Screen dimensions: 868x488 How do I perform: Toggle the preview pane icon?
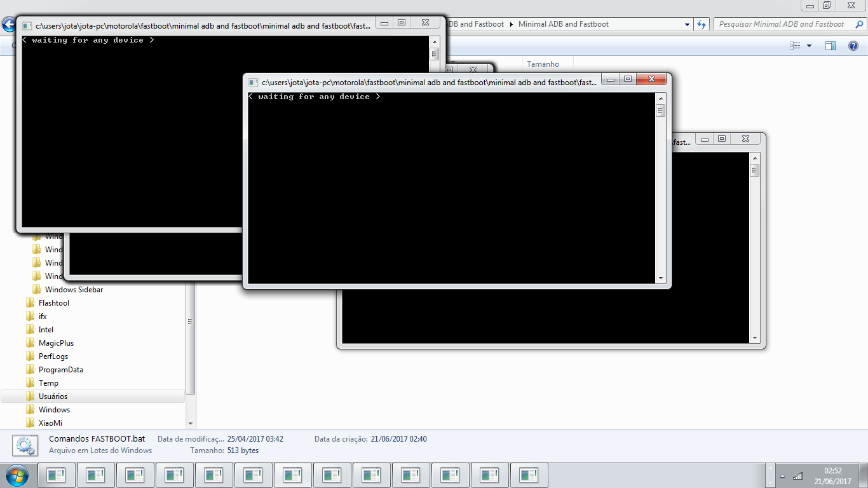(x=831, y=46)
